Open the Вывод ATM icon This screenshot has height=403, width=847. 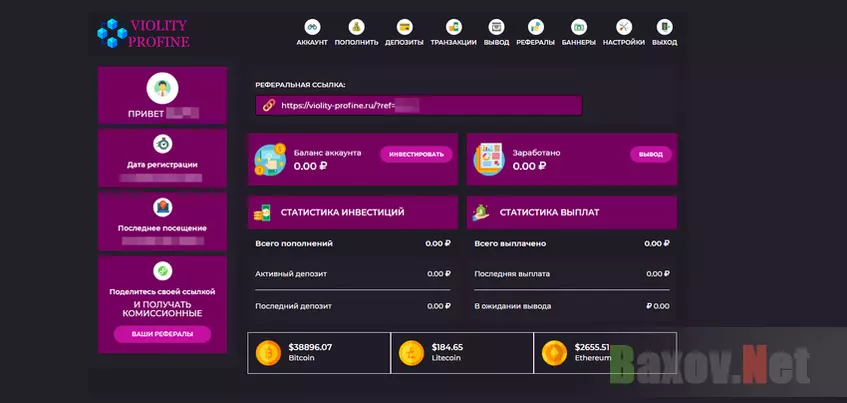496,26
